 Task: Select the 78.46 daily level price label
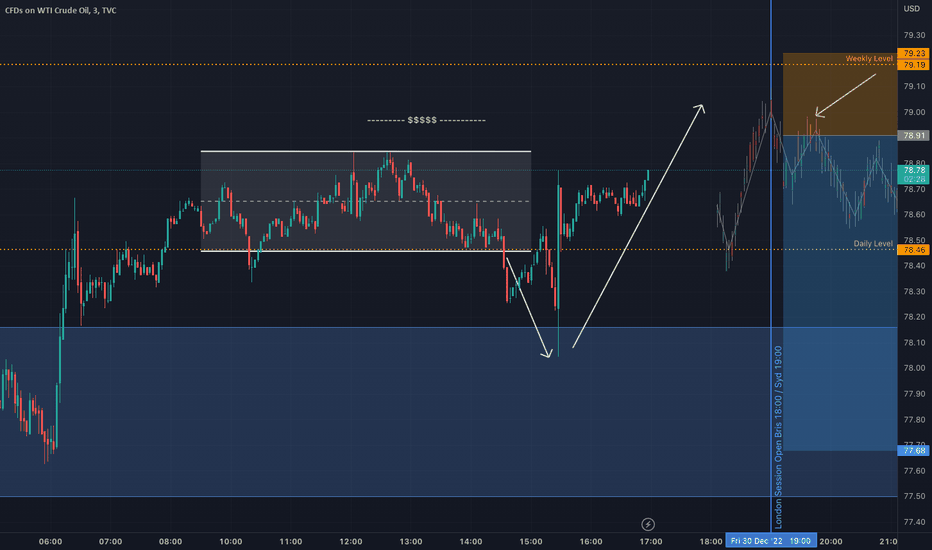tap(914, 250)
